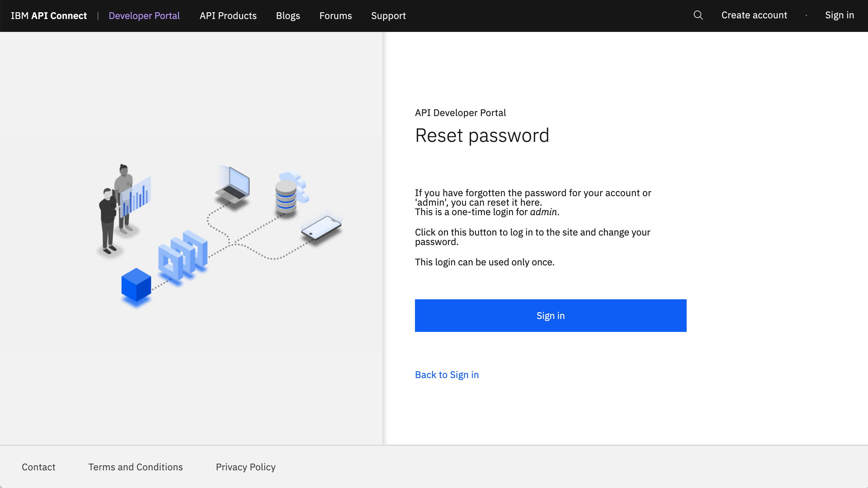Click the Reset password heading
Screen dimensions: 868x488
(482, 135)
